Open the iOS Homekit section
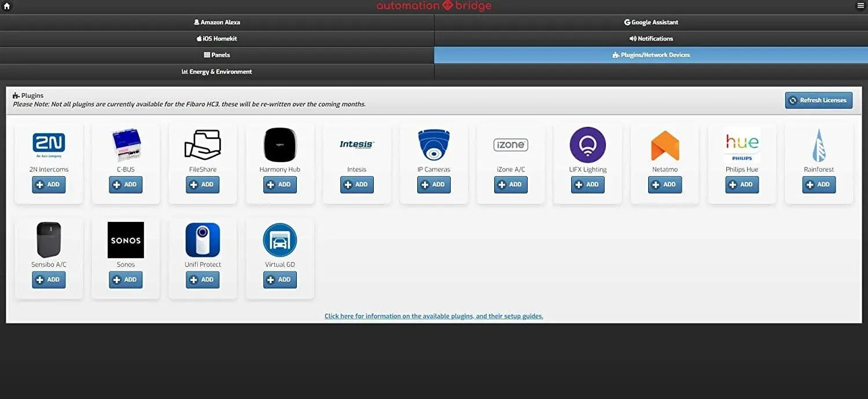Screen dimensions: 868x399 (217, 38)
